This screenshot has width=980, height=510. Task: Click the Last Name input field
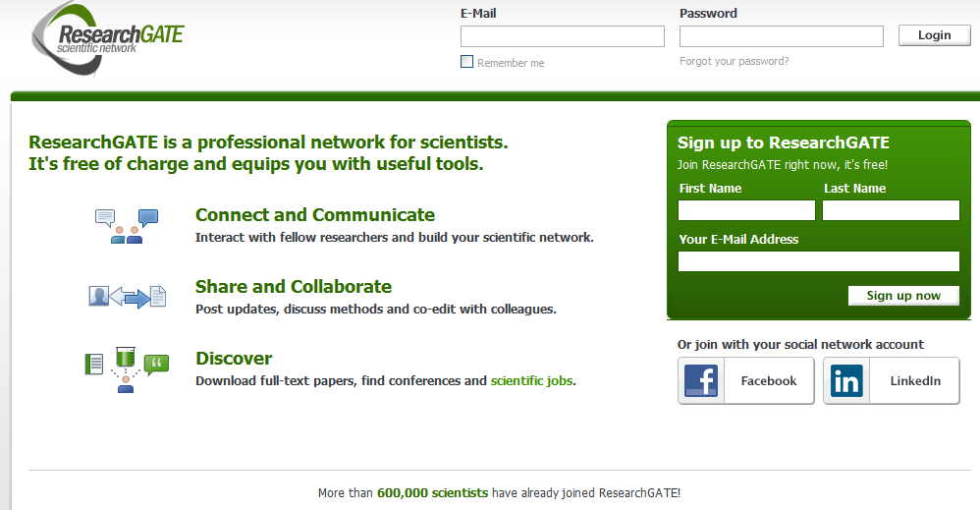click(891, 210)
